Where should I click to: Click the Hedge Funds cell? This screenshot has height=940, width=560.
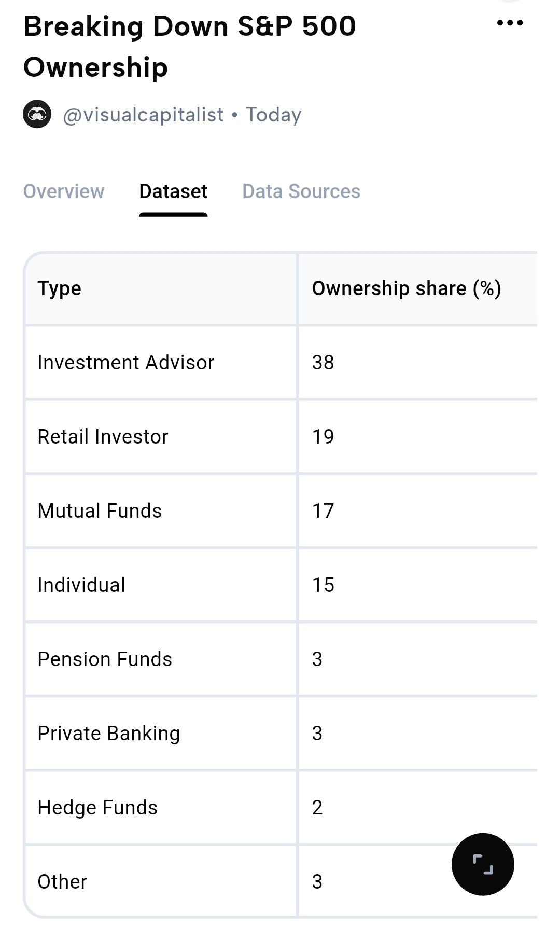(x=161, y=808)
